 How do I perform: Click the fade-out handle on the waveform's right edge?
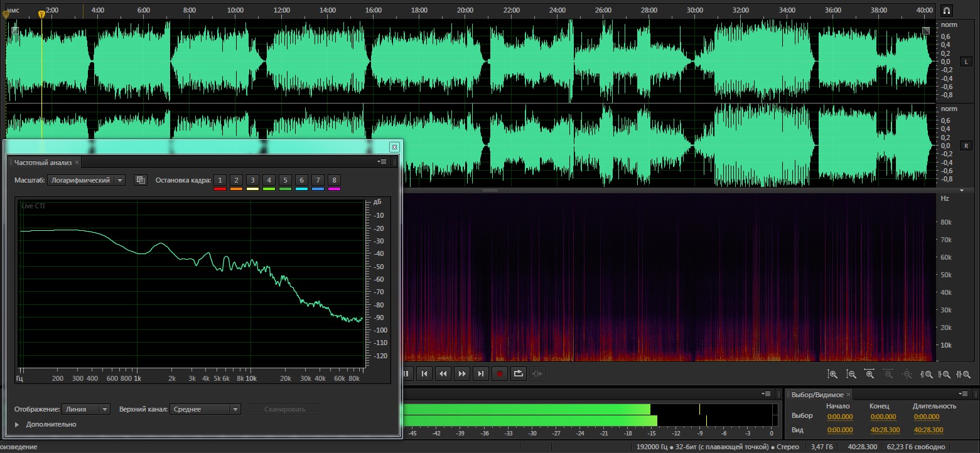(926, 30)
